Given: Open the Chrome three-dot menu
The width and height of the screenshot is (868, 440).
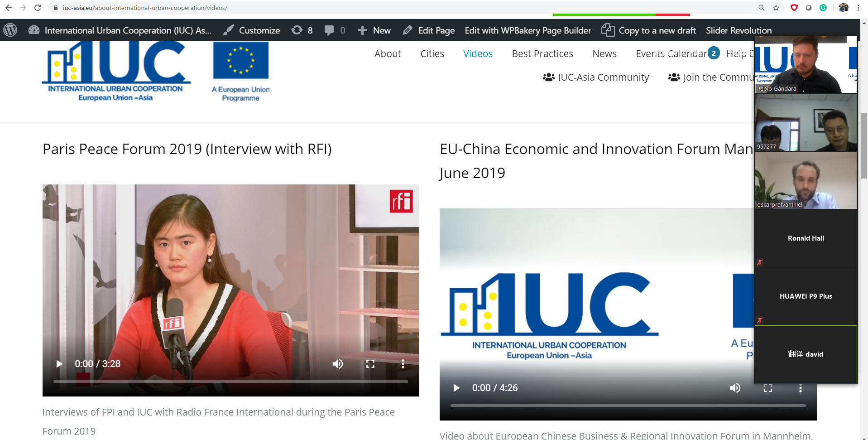Looking at the screenshot, I should [x=858, y=8].
